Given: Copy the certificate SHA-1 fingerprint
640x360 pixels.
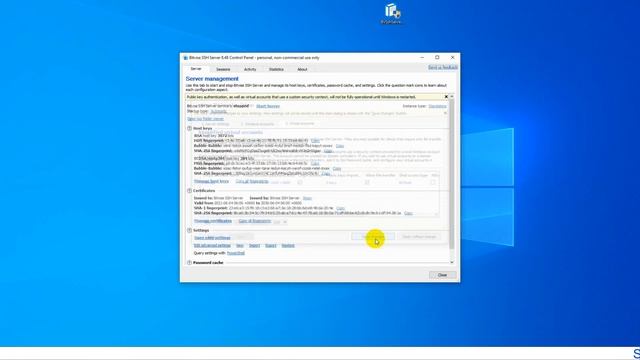Looking at the screenshot, I should tap(340, 208).
